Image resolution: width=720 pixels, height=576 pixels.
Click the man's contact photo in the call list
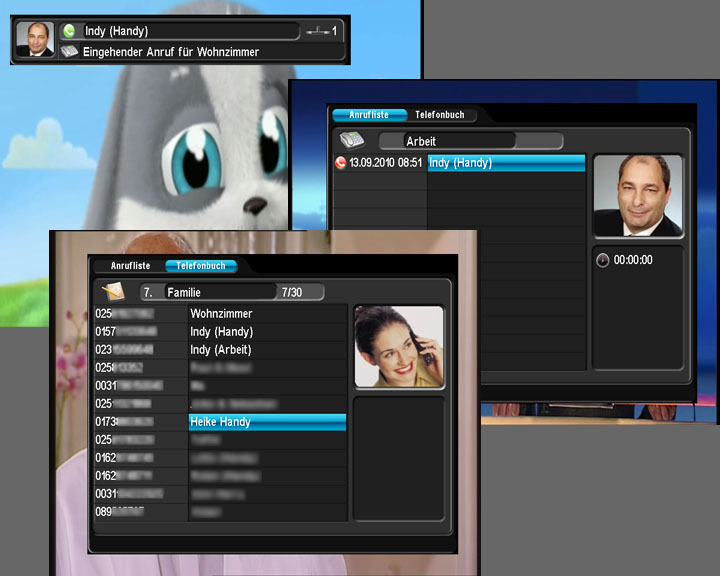click(637, 195)
